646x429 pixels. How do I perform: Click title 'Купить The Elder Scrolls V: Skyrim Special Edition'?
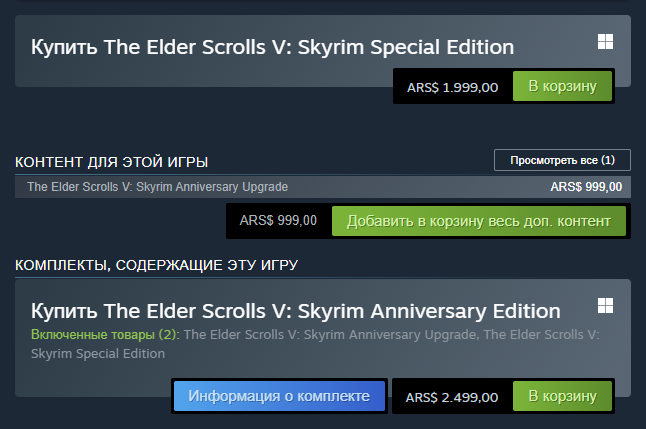(x=272, y=47)
